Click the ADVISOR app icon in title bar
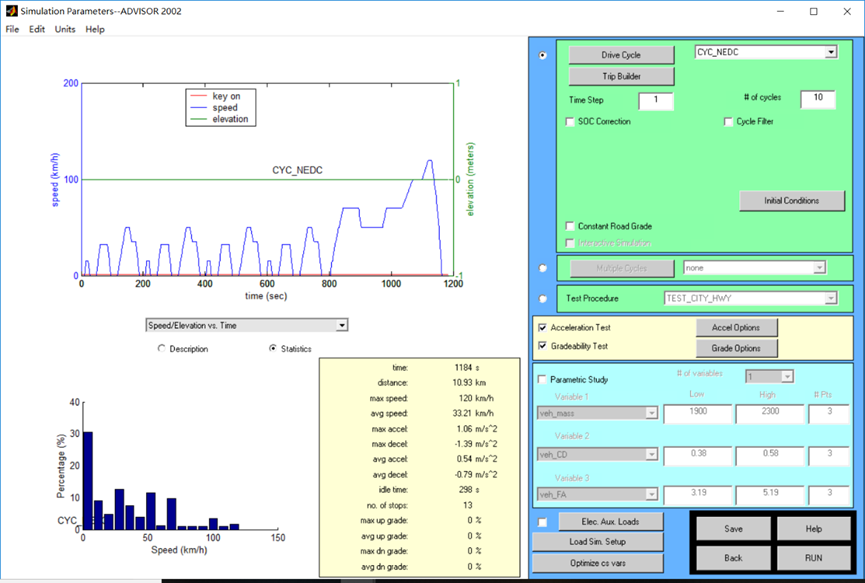The image size is (865, 583). (x=11, y=10)
